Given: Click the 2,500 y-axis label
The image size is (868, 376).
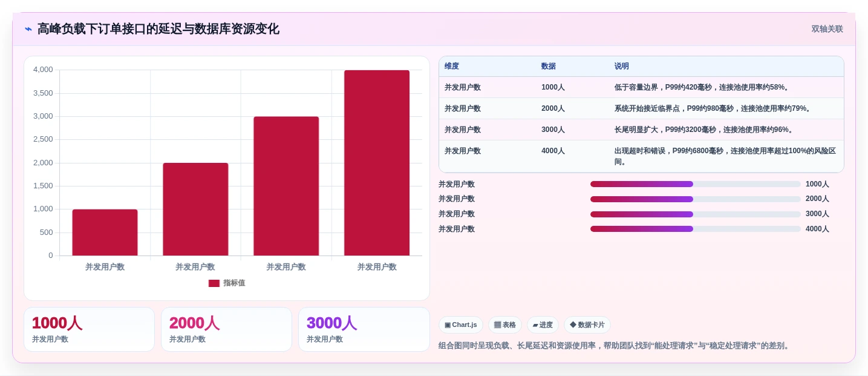Looking at the screenshot, I should click(x=43, y=139).
